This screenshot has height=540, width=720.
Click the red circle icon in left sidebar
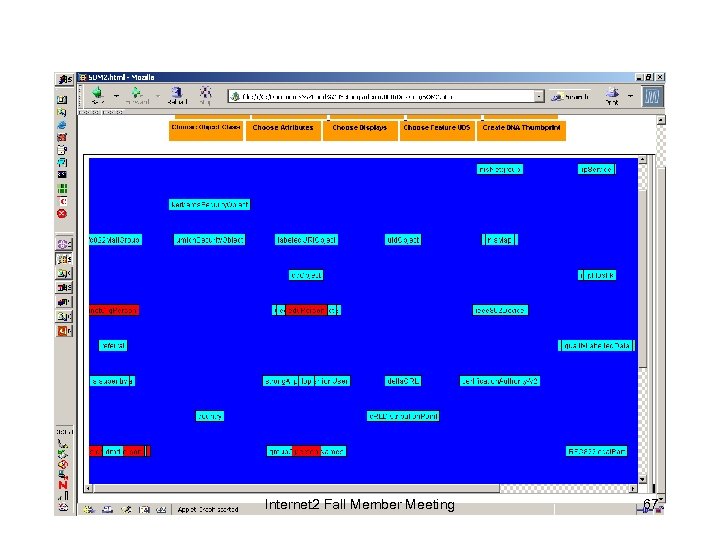pos(62,214)
